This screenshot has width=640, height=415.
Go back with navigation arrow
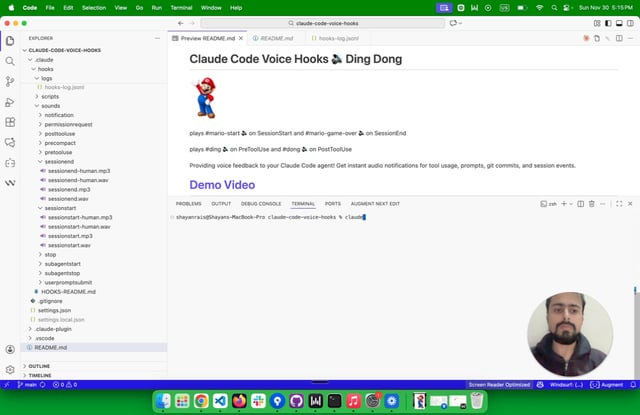[x=180, y=23]
